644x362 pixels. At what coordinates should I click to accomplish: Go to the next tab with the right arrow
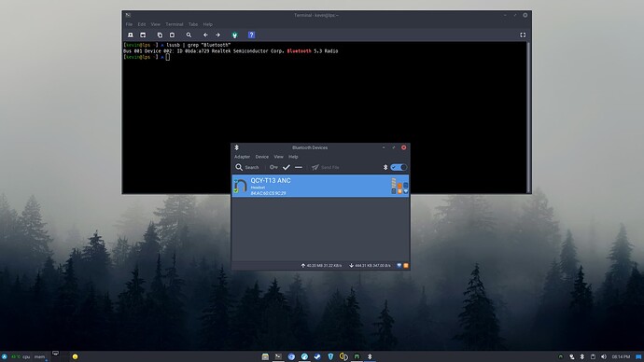click(217, 35)
